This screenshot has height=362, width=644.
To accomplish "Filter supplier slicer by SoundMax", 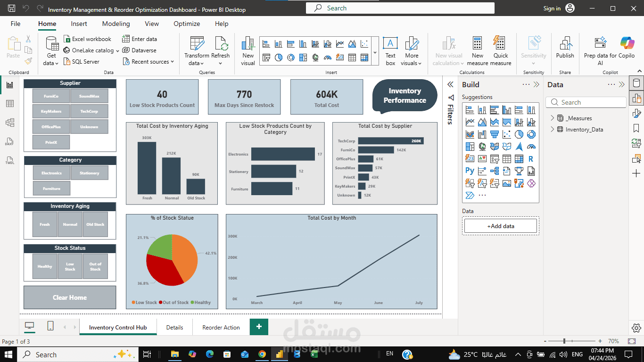I will (x=89, y=96).
